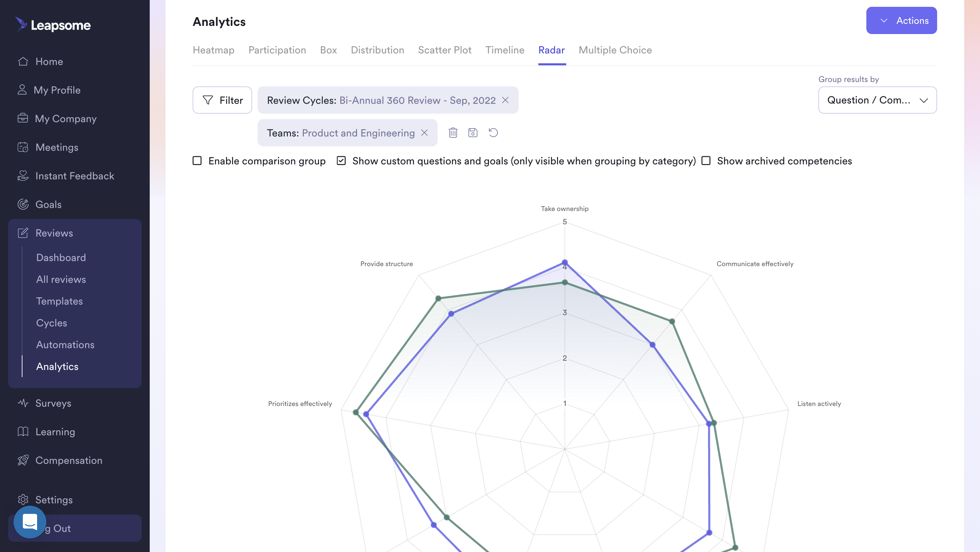
Task: Click purple data point on Take ownership axis
Action: tap(565, 262)
